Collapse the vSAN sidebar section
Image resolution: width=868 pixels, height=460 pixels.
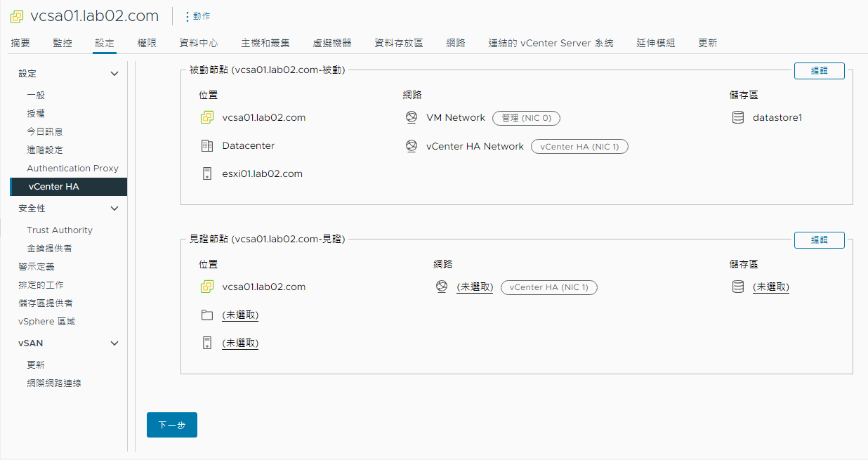point(114,343)
